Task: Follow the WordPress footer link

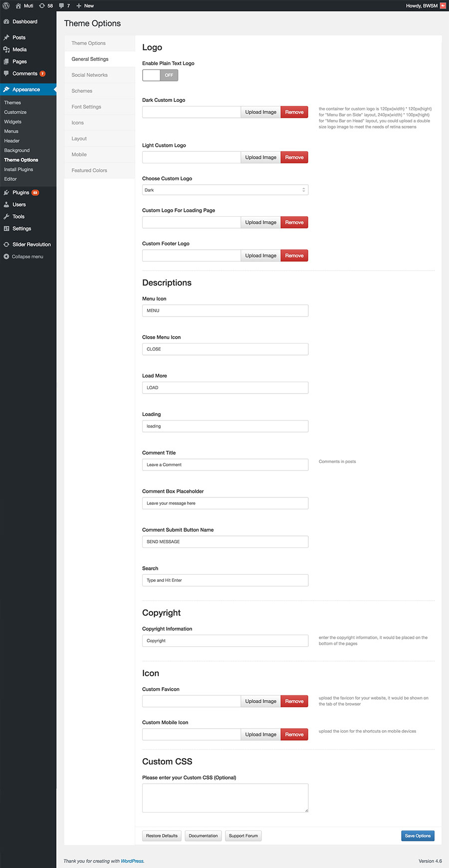Action: pyautogui.click(x=132, y=861)
